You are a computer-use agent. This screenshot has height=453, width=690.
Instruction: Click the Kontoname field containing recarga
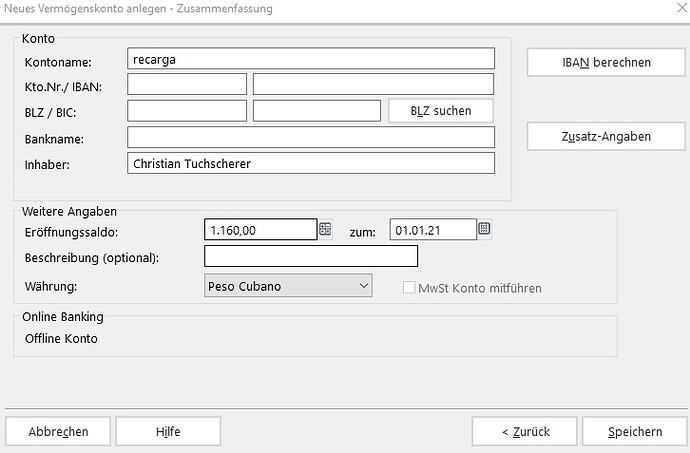311,60
